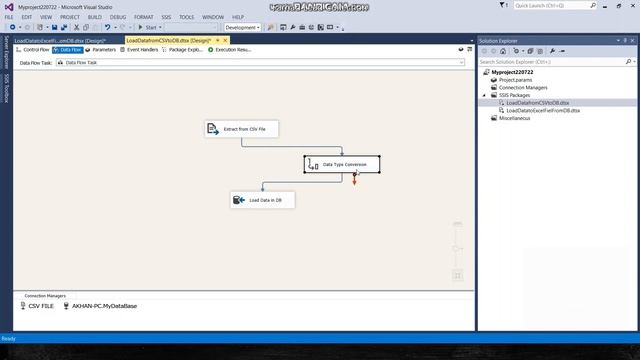Select the Load Data in DB destination

[x=262, y=200]
